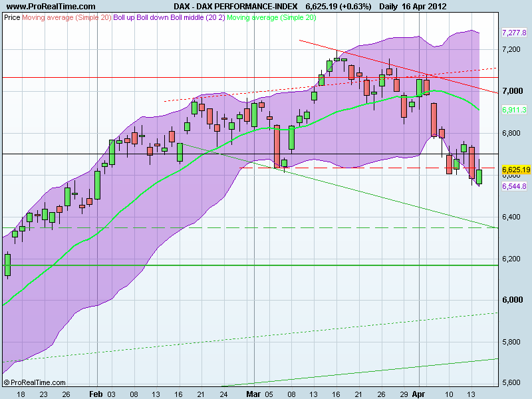The width and height of the screenshot is (532, 399).
Task: Click the Apr month label on time axis
Action: click(x=418, y=394)
